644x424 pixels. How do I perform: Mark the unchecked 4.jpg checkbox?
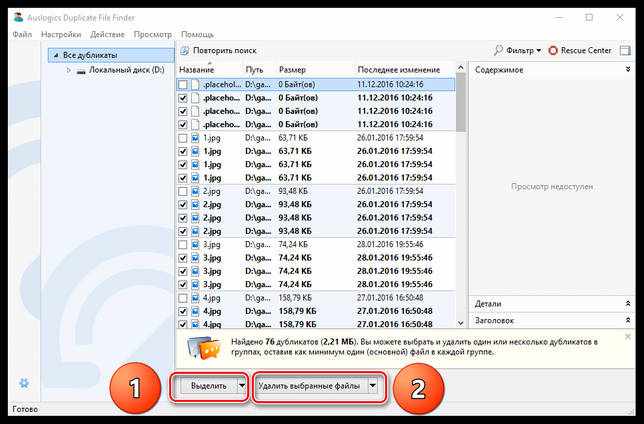coord(183,298)
